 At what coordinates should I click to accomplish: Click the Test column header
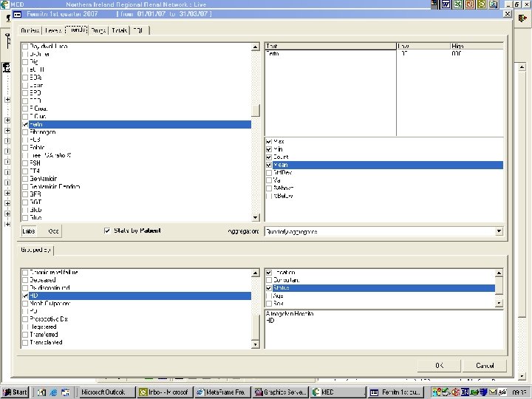pyautogui.click(x=330, y=46)
